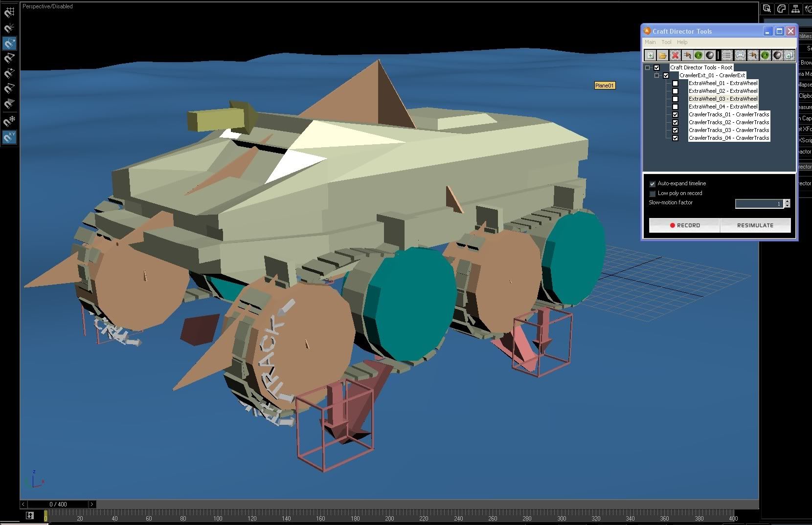The image size is (812, 525).
Task: Check the ExtraWheel_03 checkbox
Action: point(676,99)
